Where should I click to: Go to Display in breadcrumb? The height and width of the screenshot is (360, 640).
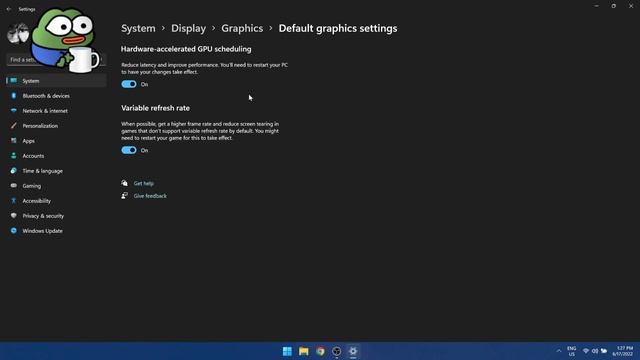tap(189, 28)
